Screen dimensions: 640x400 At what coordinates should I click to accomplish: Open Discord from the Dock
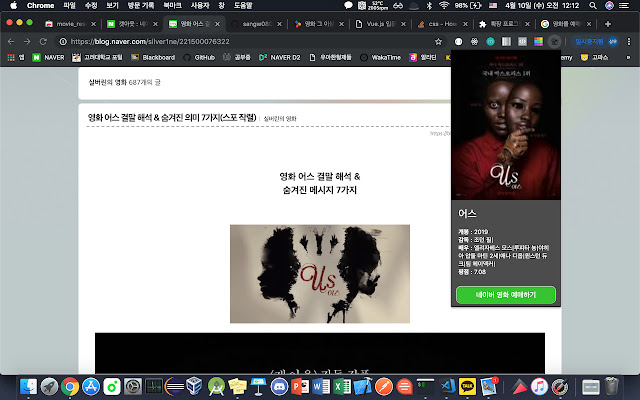coord(279,386)
